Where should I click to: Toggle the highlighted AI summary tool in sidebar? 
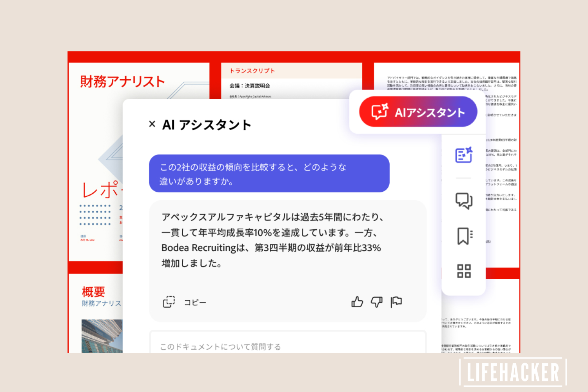464,155
